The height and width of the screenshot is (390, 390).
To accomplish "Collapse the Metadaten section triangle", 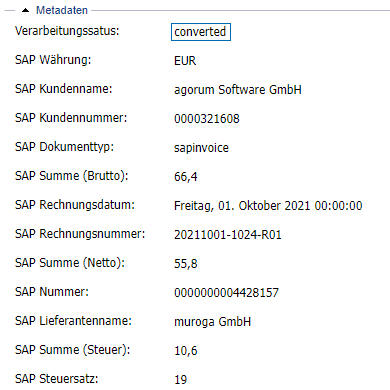I will point(25,10).
